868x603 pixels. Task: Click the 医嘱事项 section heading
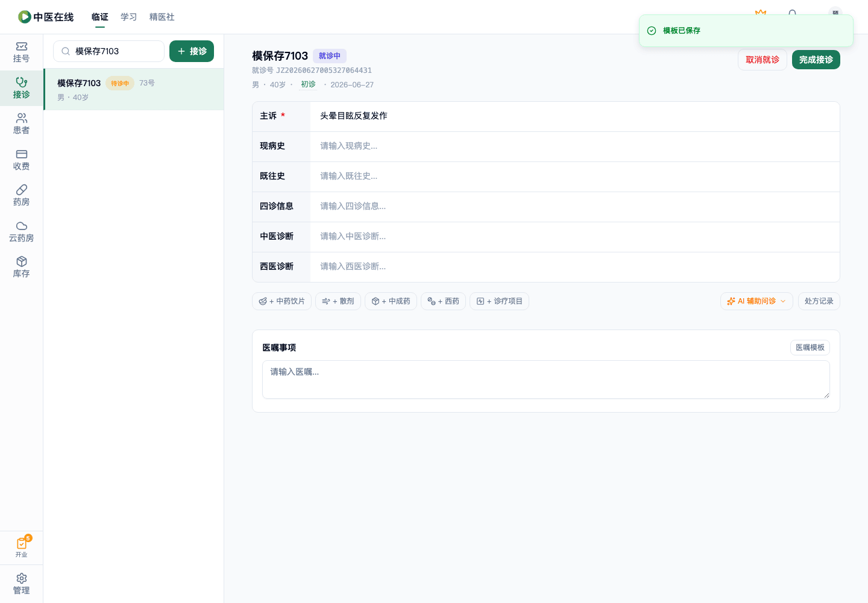[279, 348]
